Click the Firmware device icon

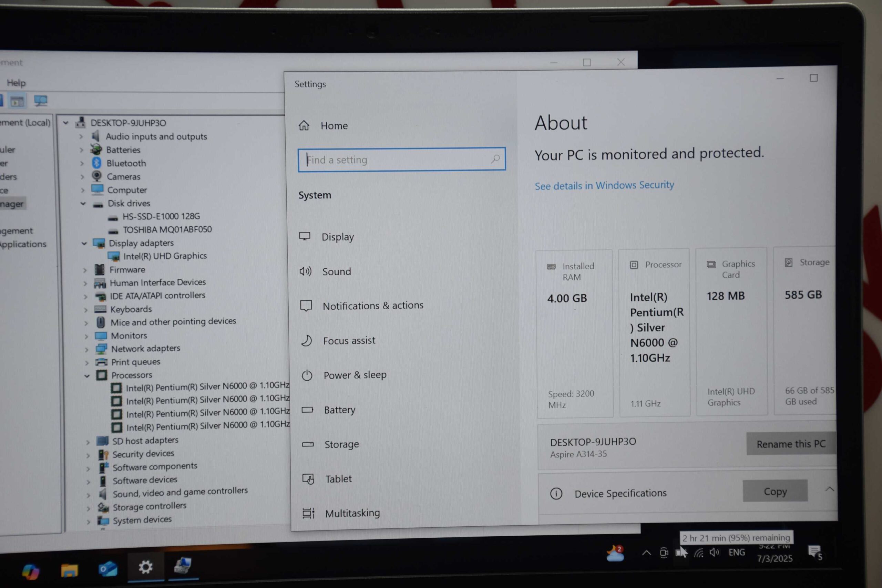coord(99,269)
